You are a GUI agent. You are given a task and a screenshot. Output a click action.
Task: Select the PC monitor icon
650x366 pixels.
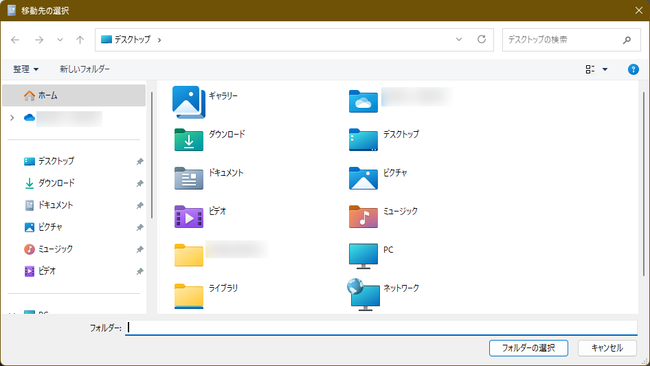tap(363, 256)
